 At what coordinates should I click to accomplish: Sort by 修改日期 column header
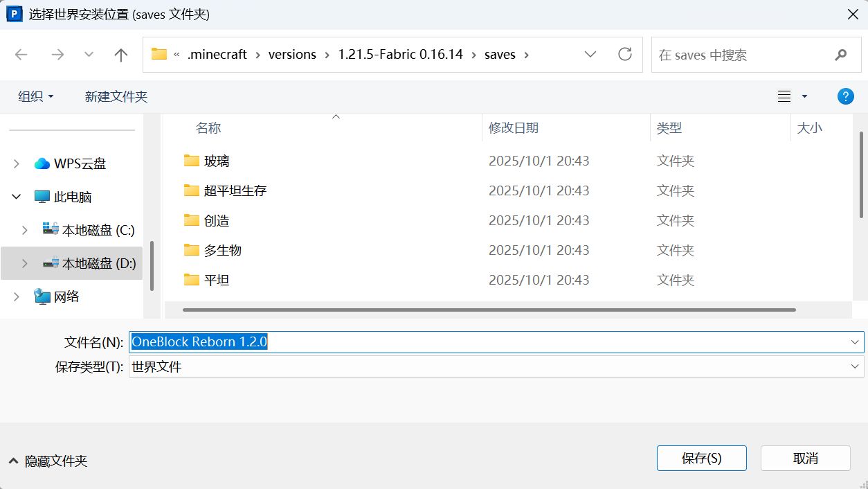tap(514, 127)
